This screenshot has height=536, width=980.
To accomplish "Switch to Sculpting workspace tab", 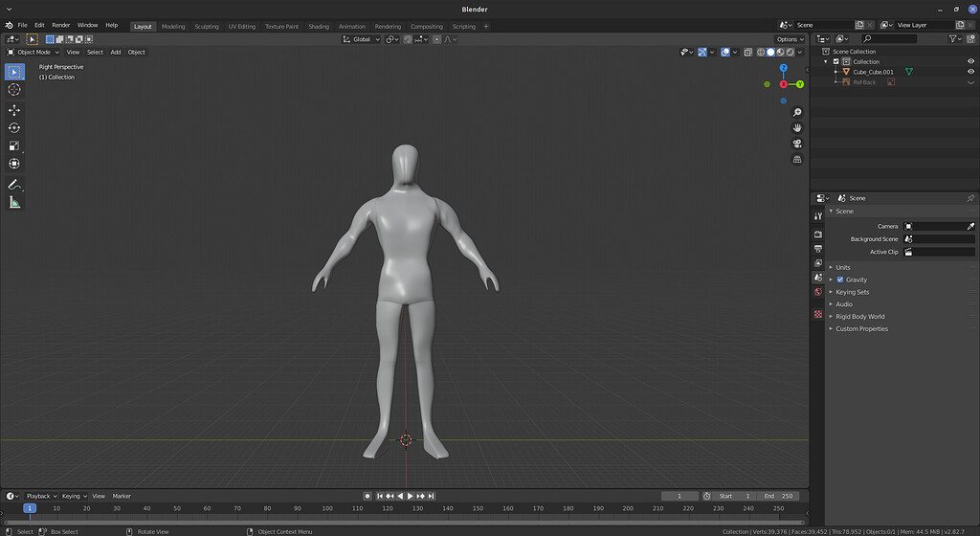I will pyautogui.click(x=207, y=26).
